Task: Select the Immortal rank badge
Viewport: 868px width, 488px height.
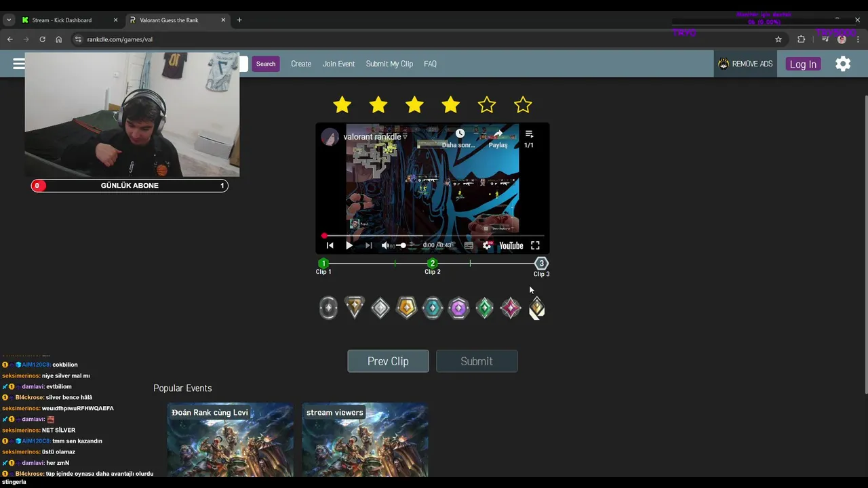Action: (x=510, y=308)
